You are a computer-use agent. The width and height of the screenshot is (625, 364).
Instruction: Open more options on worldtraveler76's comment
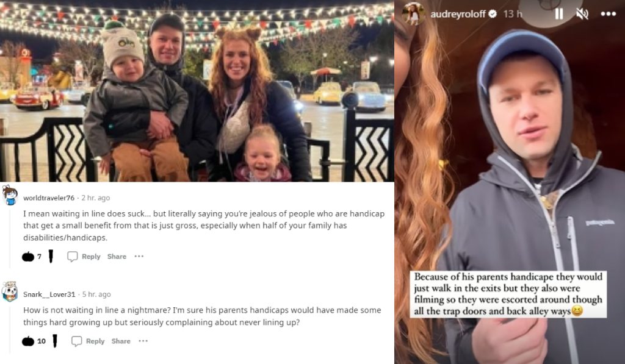coord(139,256)
